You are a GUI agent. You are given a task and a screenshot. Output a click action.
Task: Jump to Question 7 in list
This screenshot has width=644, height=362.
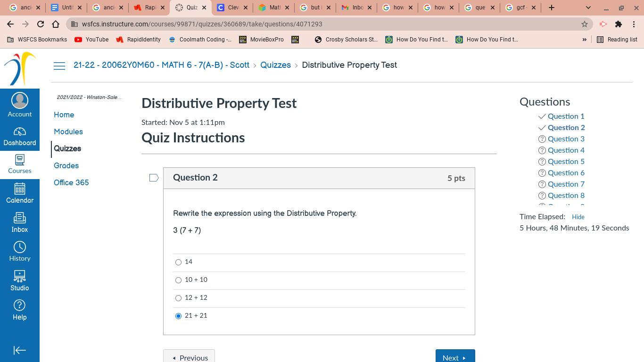566,184
